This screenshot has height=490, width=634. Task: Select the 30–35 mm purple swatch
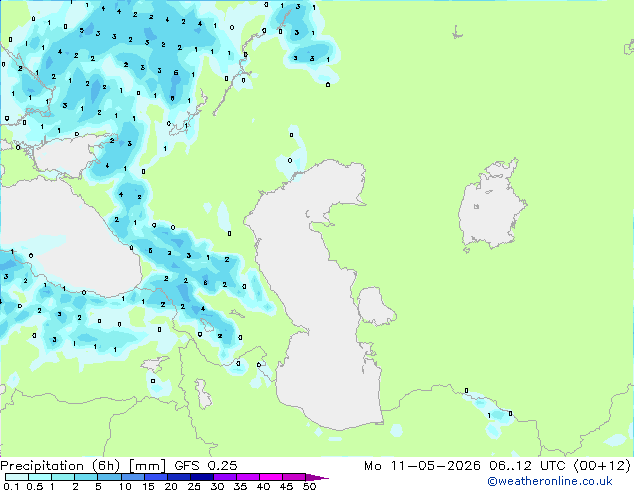pos(224,477)
